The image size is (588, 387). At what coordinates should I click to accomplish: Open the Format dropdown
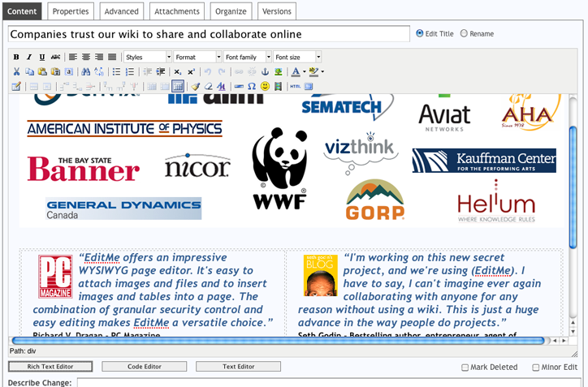197,57
